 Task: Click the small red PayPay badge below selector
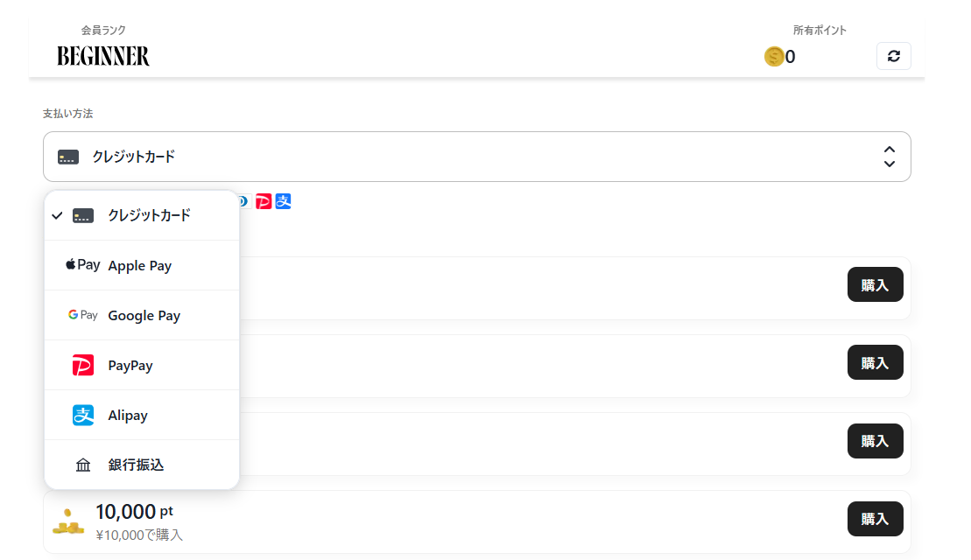pos(264,201)
